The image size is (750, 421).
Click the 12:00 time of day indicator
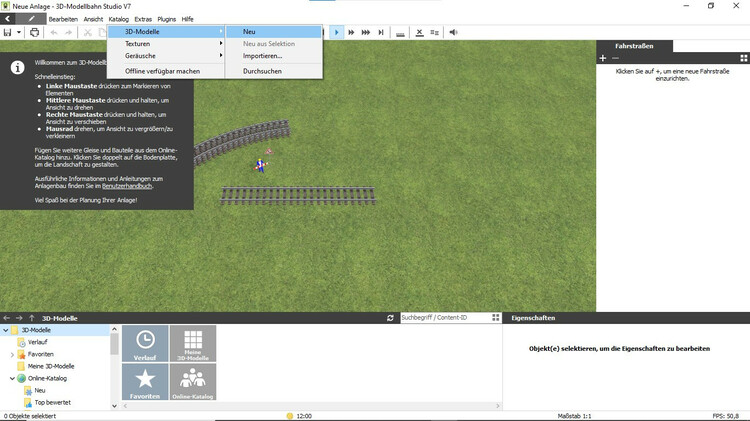(299, 416)
